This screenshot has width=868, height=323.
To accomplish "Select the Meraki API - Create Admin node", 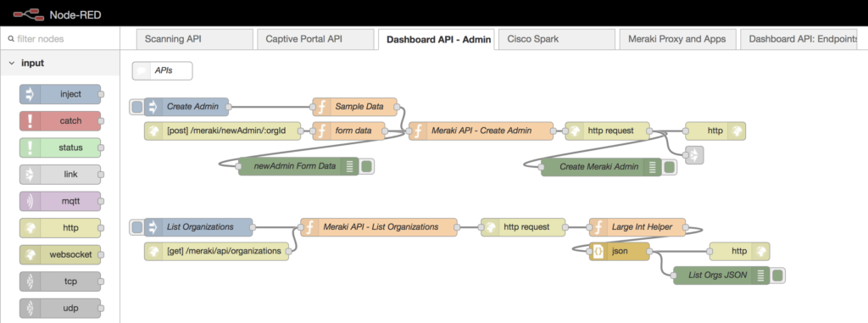I will (x=481, y=131).
